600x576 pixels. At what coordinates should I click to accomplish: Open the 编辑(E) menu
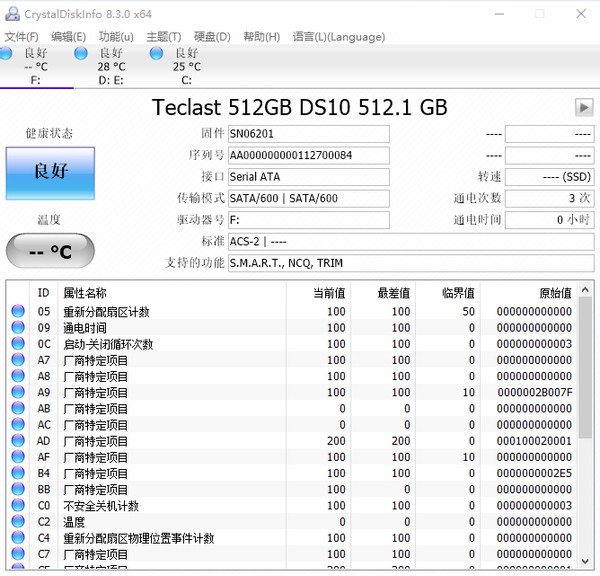point(68,37)
